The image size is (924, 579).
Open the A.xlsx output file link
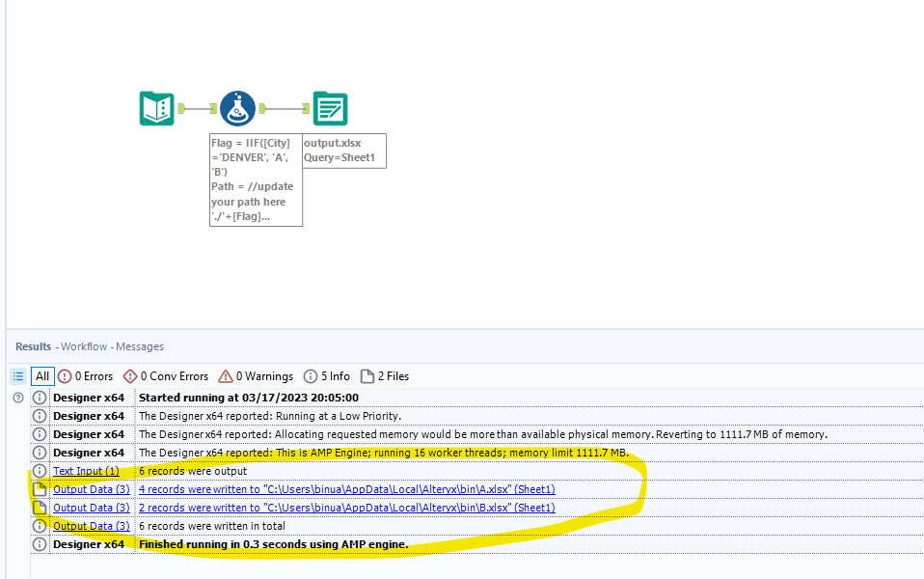(x=347, y=488)
